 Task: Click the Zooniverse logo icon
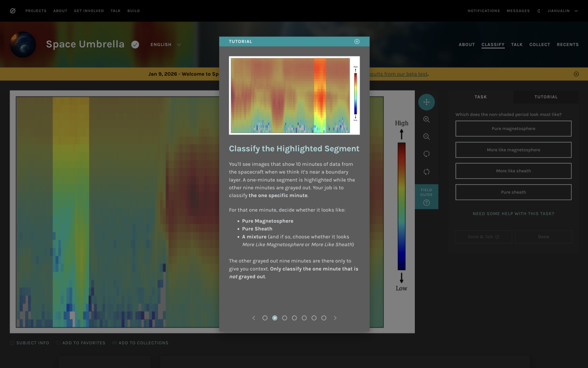[x=12, y=11]
